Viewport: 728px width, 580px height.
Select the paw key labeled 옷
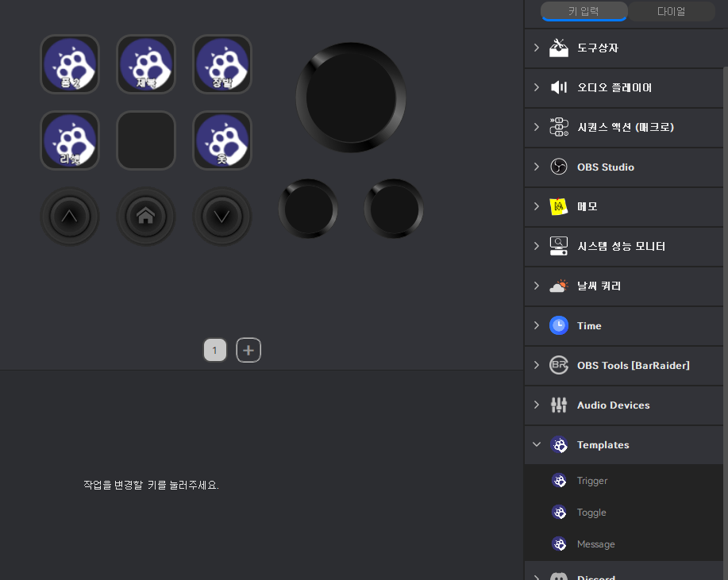(222, 140)
